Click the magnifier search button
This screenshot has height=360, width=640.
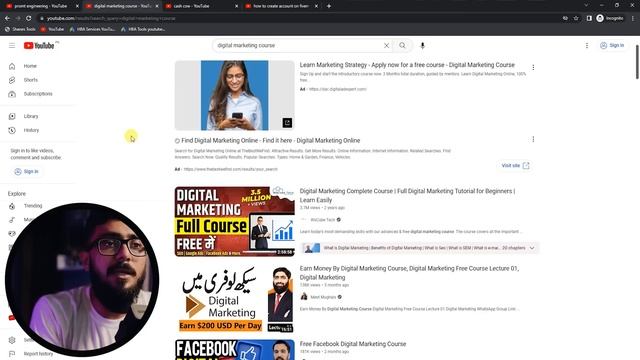coord(402,46)
